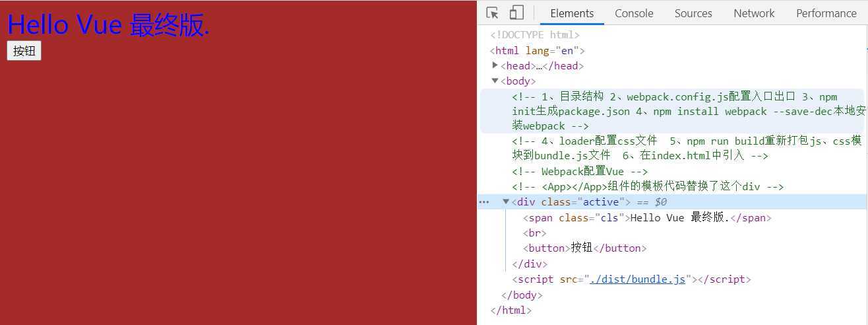Select the App组件的模板代码 comment row
Screen dimensions: 868x325
[648, 187]
